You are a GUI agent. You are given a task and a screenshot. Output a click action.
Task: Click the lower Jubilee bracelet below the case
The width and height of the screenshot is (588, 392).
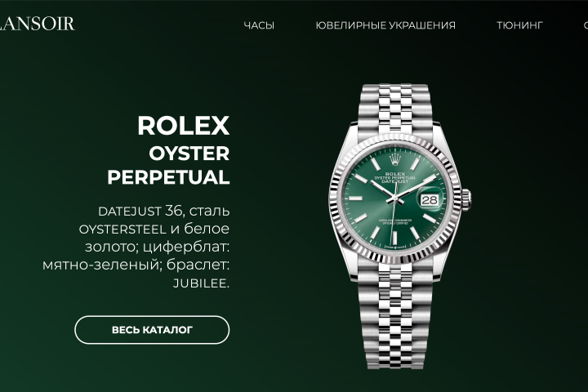(x=395, y=315)
